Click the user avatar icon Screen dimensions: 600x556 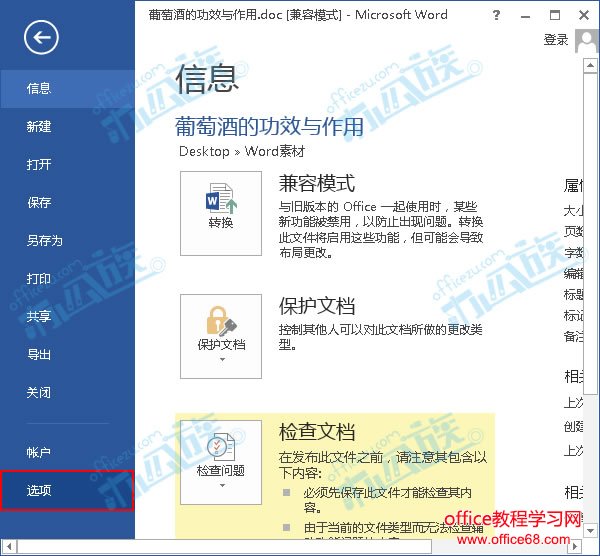pos(587,41)
